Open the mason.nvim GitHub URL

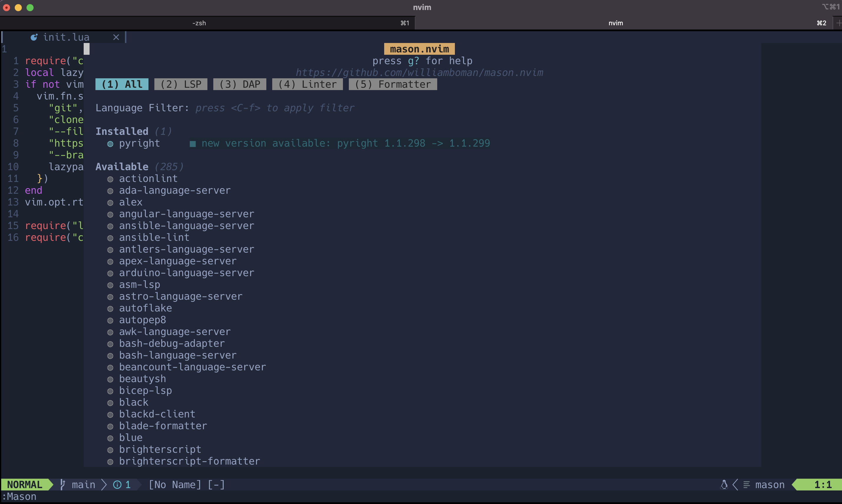[419, 72]
